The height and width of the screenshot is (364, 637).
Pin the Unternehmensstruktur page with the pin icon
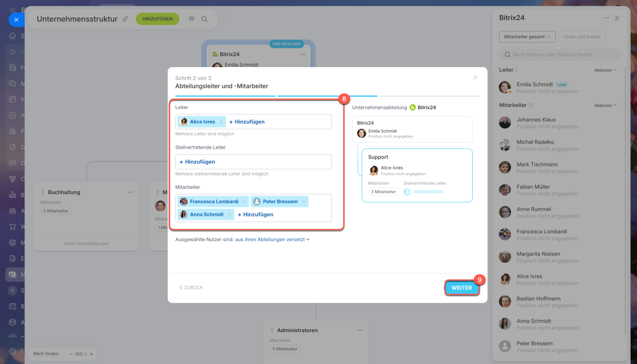125,19
